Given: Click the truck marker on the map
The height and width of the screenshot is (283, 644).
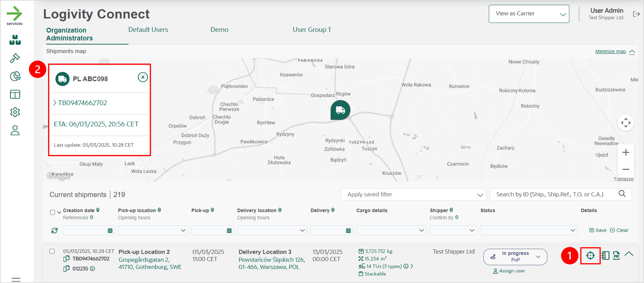Looking at the screenshot, I should tap(340, 110).
